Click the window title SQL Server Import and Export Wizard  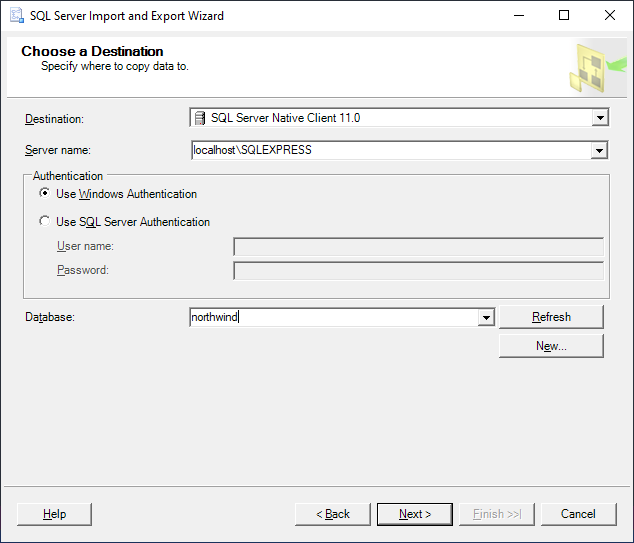pyautogui.click(x=127, y=16)
